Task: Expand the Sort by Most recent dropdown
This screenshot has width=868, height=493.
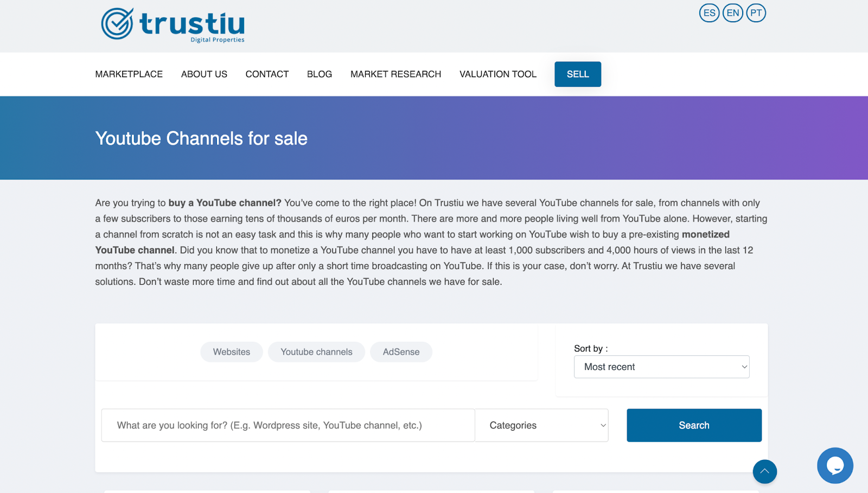Action: tap(662, 367)
